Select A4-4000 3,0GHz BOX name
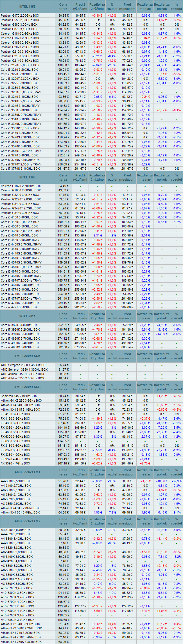The height and width of the screenshot is (644, 183). 16,530
